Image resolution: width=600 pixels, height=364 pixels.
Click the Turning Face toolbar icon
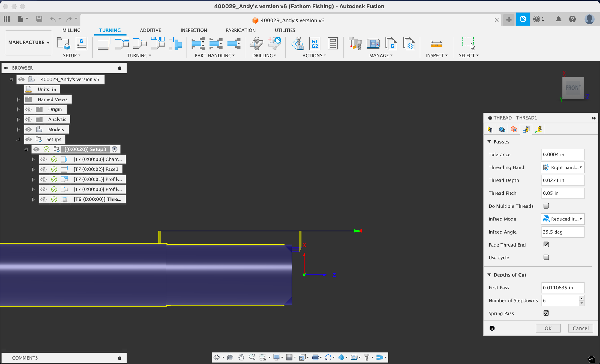104,43
